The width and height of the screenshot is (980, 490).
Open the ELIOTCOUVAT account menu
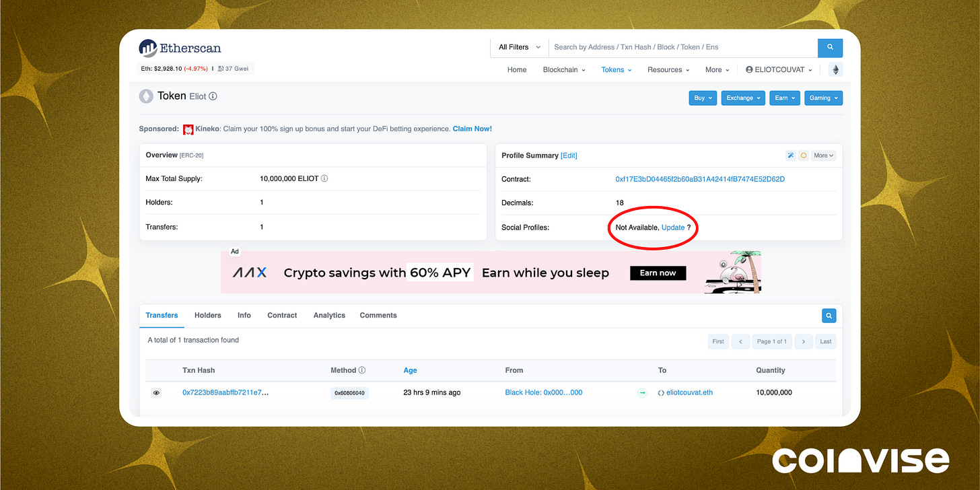click(779, 69)
